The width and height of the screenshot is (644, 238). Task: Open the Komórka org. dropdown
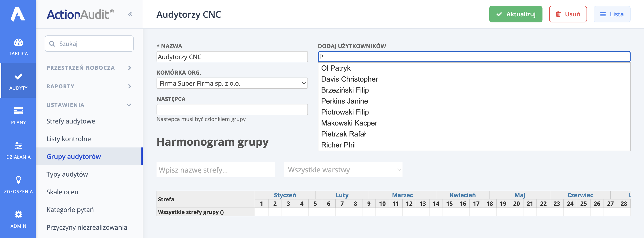tap(232, 83)
